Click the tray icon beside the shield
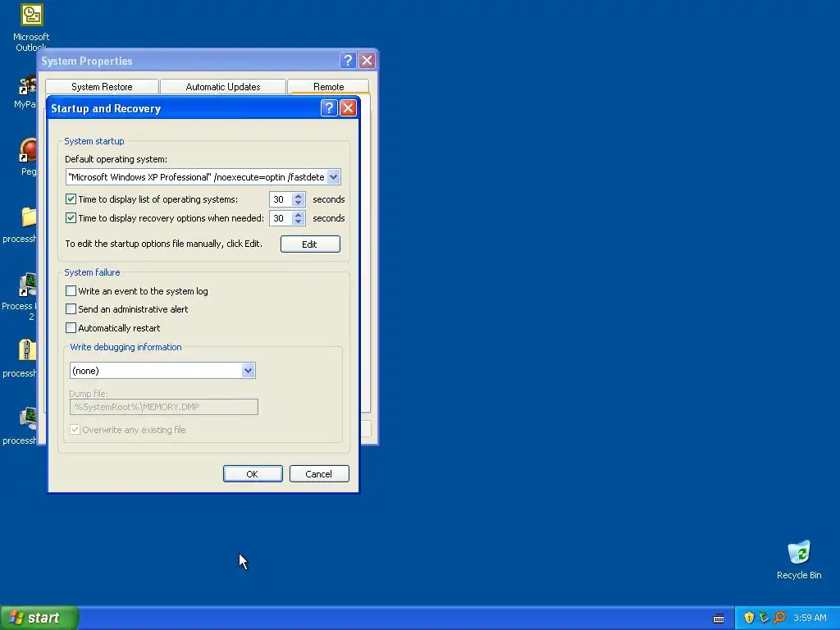The height and width of the screenshot is (630, 840). point(764,618)
